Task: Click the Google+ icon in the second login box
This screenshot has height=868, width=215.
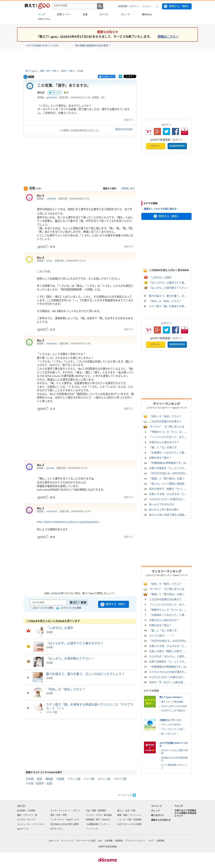Action: 157,330
